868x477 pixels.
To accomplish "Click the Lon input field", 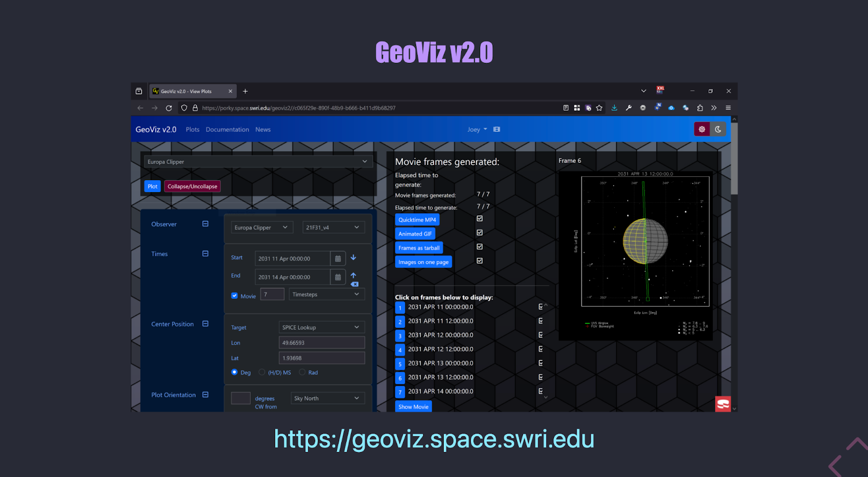I will point(322,342).
